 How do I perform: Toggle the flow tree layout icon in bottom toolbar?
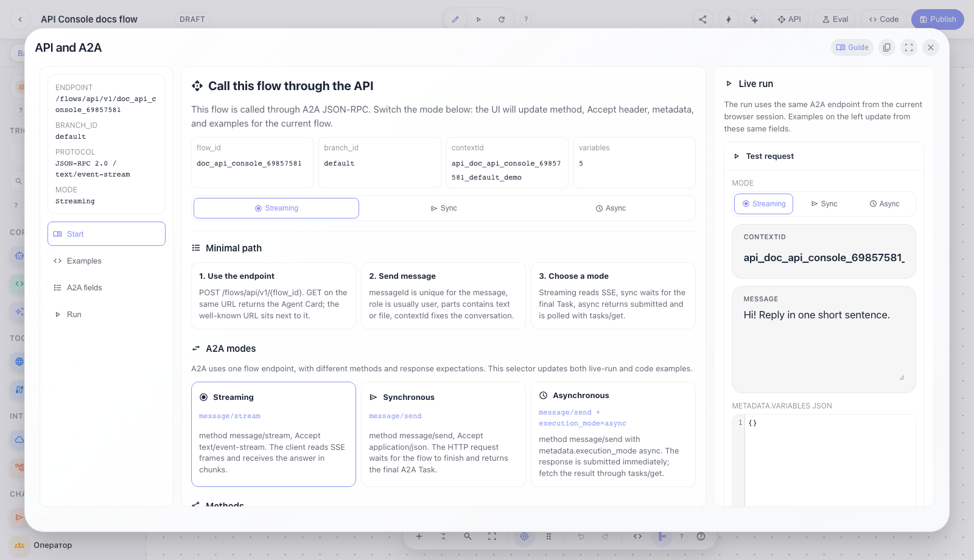(662, 536)
